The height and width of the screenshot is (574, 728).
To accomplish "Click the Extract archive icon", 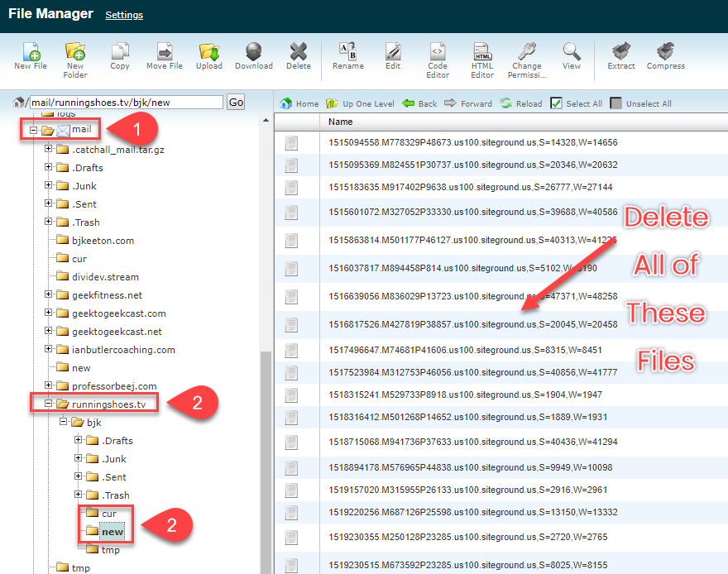I will pos(620,55).
